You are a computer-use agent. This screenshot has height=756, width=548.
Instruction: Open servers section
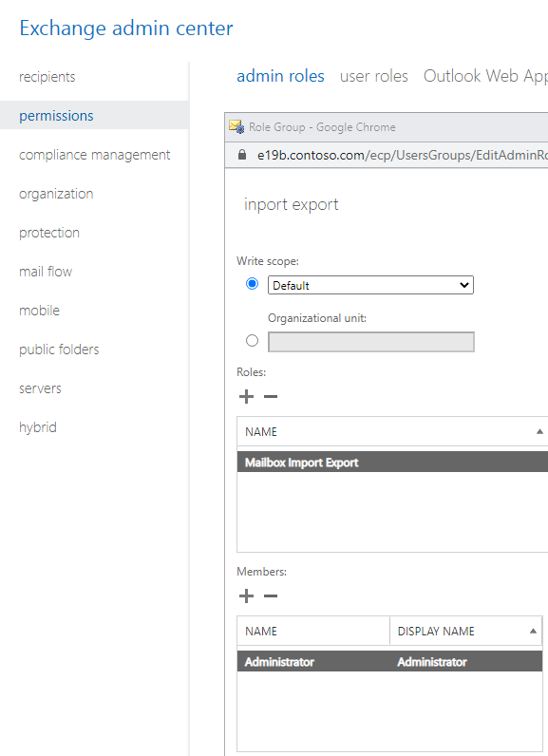click(x=40, y=388)
